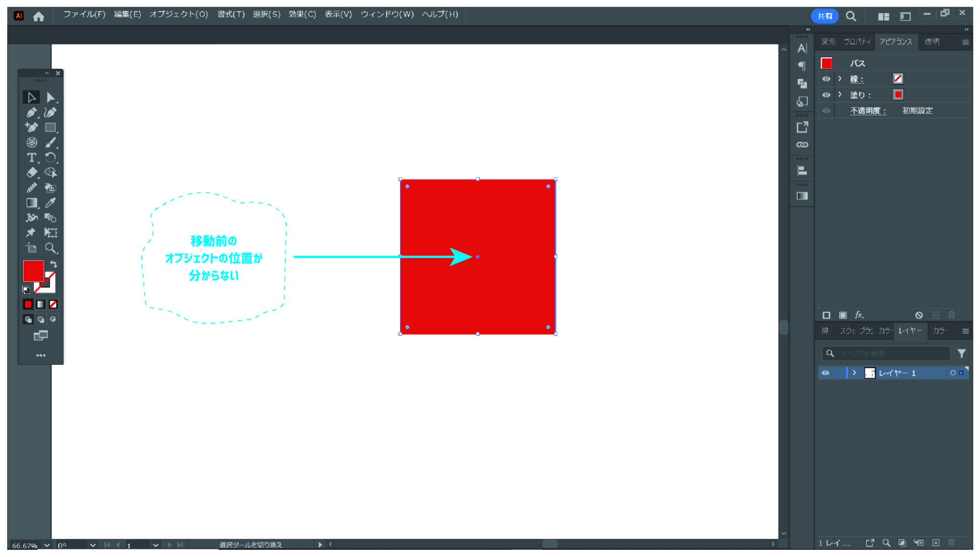980x557 pixels.
Task: Choose the Rectangle tool
Action: pos(50,128)
